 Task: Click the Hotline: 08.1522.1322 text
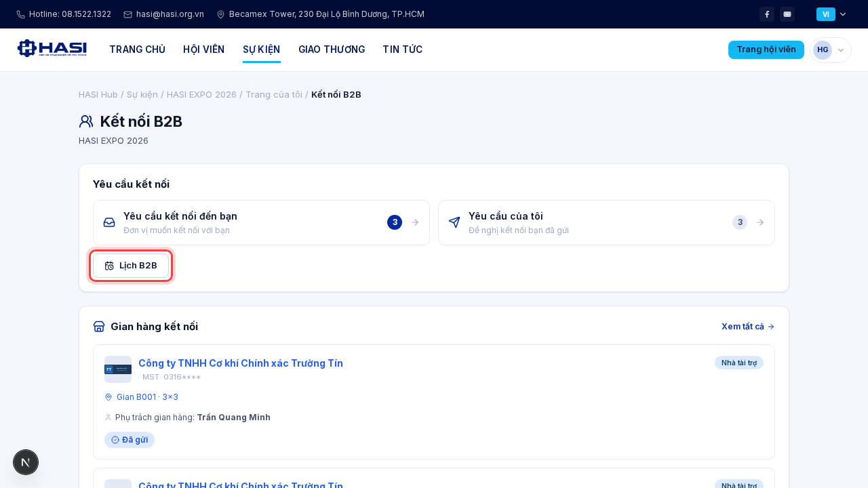(x=70, y=14)
